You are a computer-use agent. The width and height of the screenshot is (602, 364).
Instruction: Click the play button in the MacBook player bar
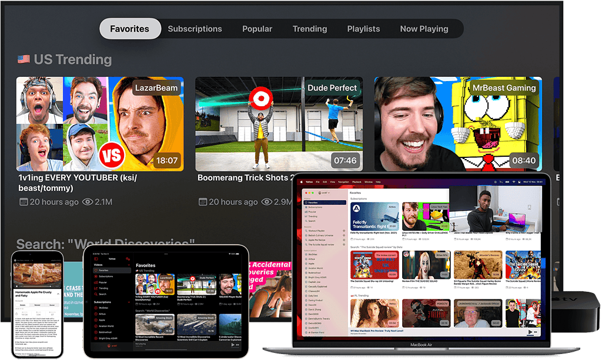(x=531, y=332)
